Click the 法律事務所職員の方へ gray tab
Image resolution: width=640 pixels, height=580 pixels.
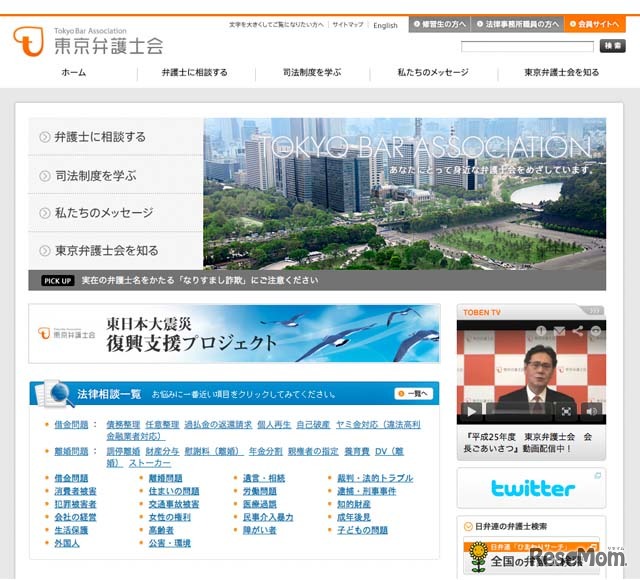pos(518,24)
